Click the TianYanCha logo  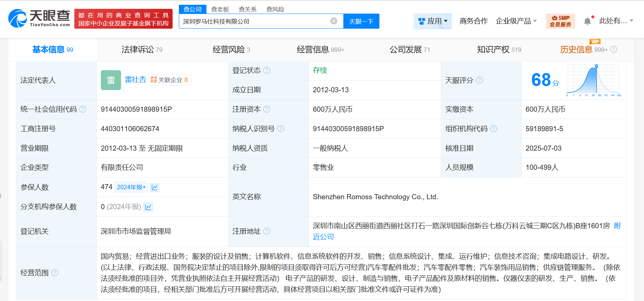[39, 18]
